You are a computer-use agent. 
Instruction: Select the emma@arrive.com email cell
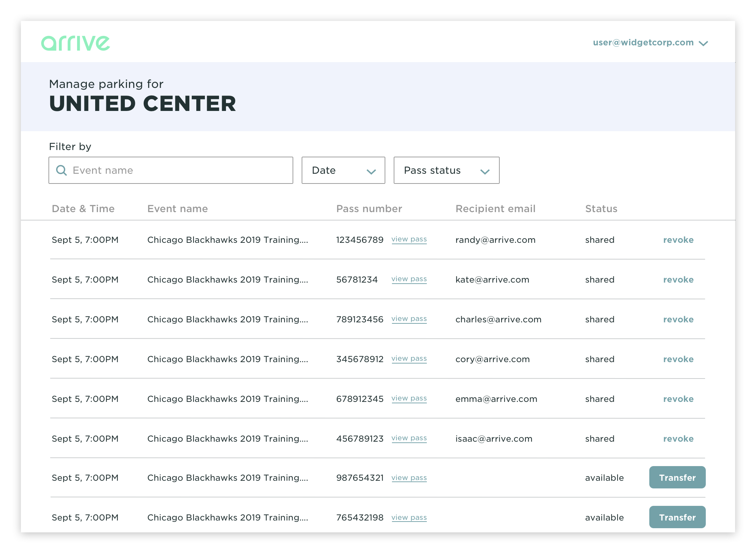click(496, 399)
